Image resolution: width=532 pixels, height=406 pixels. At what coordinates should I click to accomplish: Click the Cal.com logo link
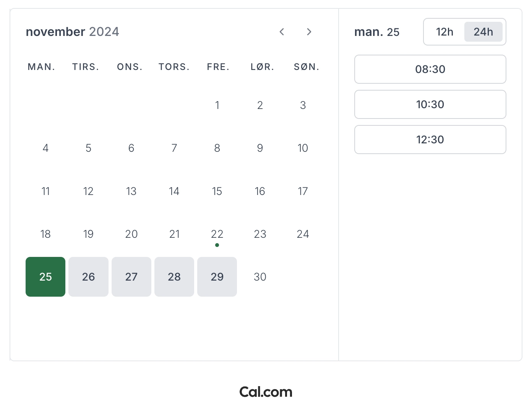coord(266,392)
